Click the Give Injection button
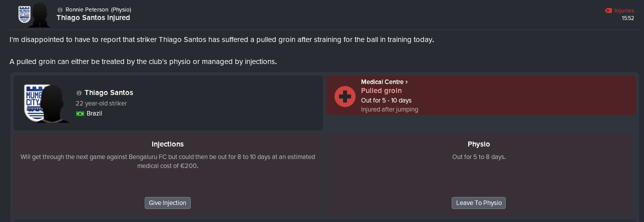Viewport: 644px width, 222px height. tap(168, 203)
